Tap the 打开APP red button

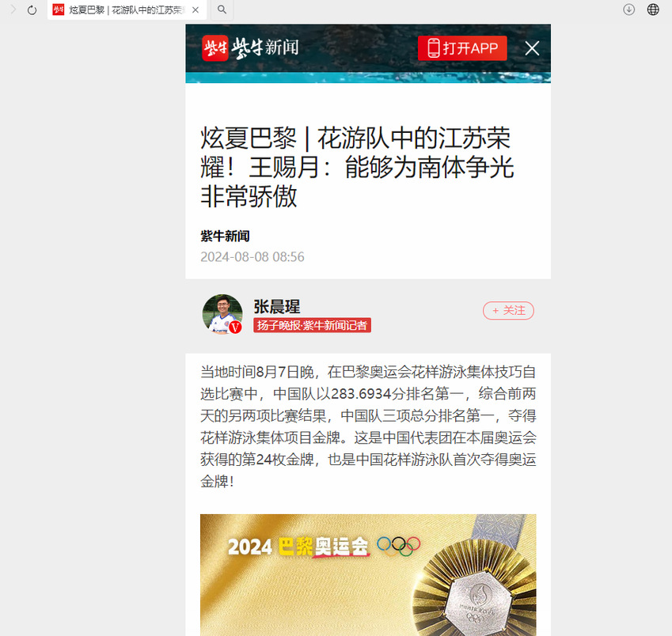point(462,48)
